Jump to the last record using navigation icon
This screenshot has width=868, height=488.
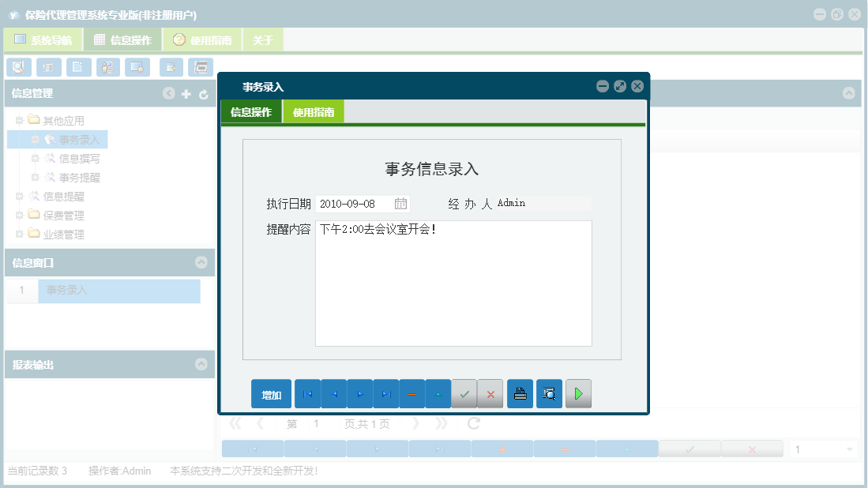[385, 393]
